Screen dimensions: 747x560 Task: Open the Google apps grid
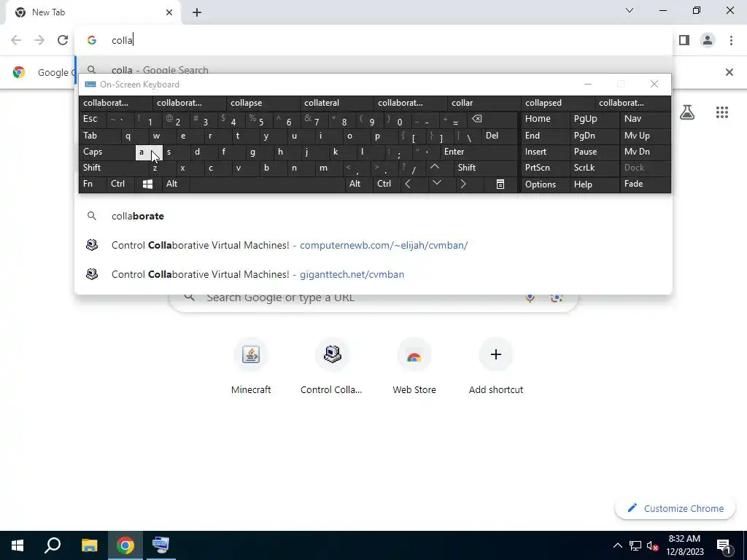tap(721, 112)
